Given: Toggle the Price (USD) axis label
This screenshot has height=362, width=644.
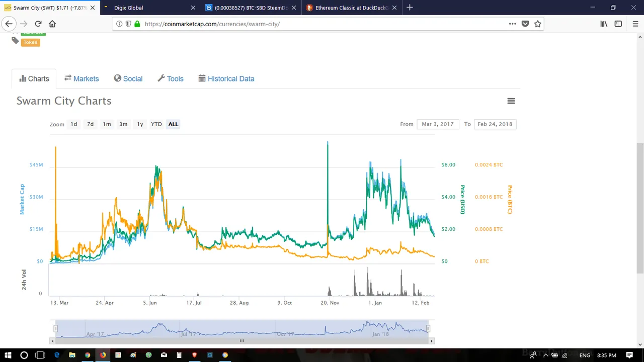Looking at the screenshot, I should tap(462, 200).
